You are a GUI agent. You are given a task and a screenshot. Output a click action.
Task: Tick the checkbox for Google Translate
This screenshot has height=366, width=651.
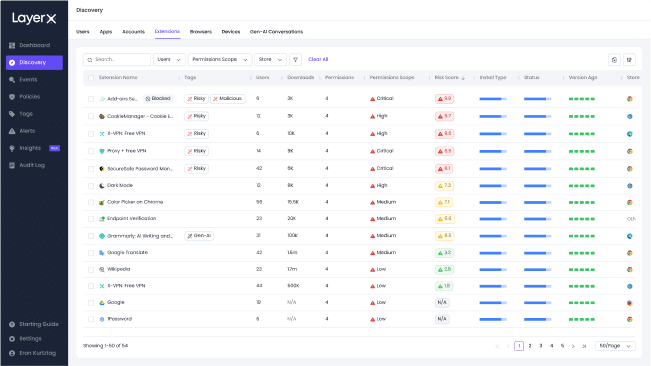tap(91, 253)
